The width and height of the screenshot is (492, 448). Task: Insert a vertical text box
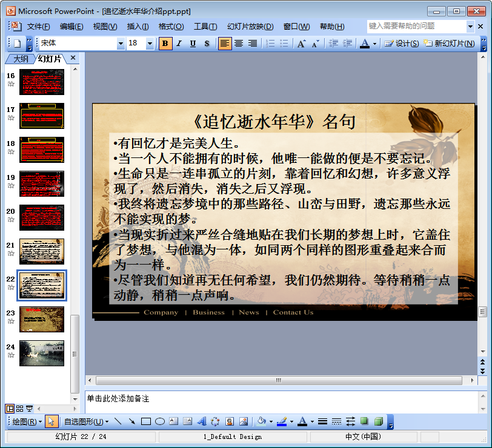[x=187, y=421]
